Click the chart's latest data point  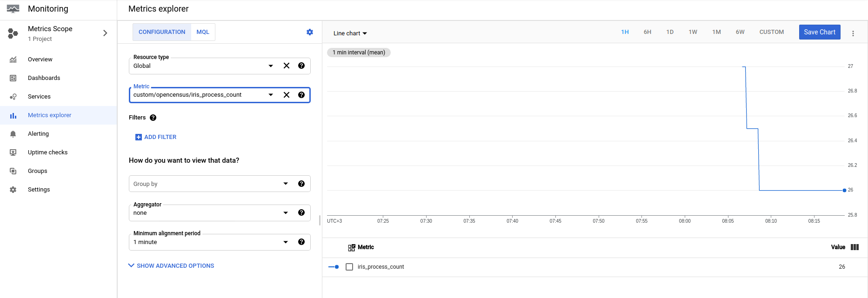pos(844,190)
